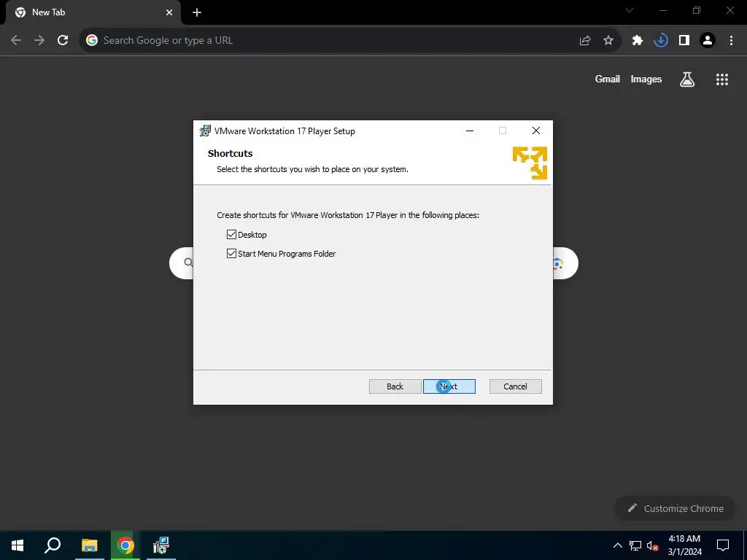The height and width of the screenshot is (560, 747).
Task: Close the VMware setup dialog
Action: point(536,131)
